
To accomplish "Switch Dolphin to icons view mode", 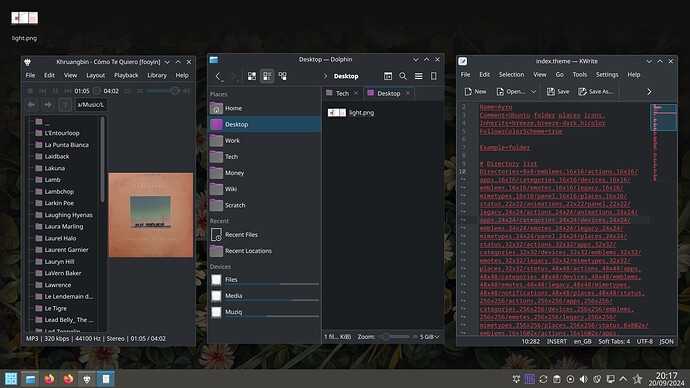I will (252, 76).
